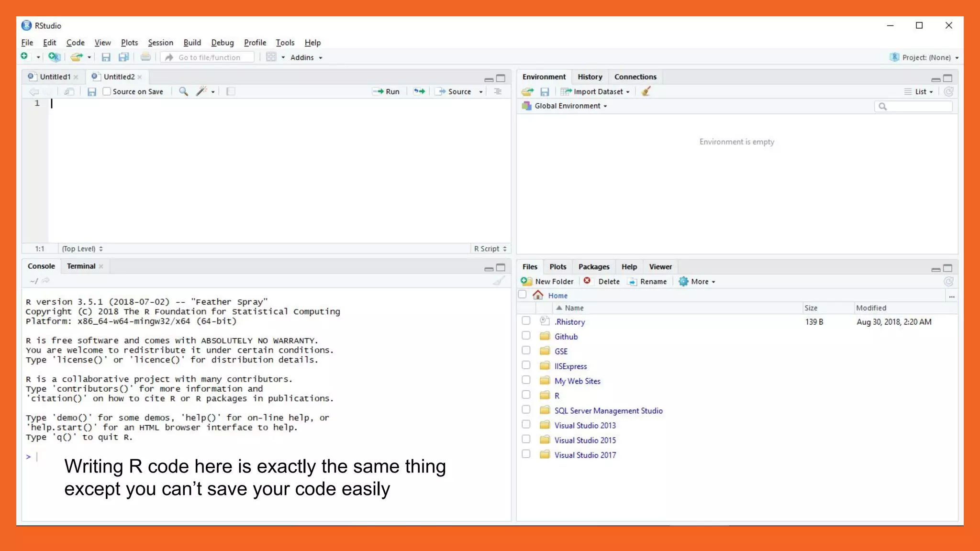Open the List view dropdown

(919, 91)
